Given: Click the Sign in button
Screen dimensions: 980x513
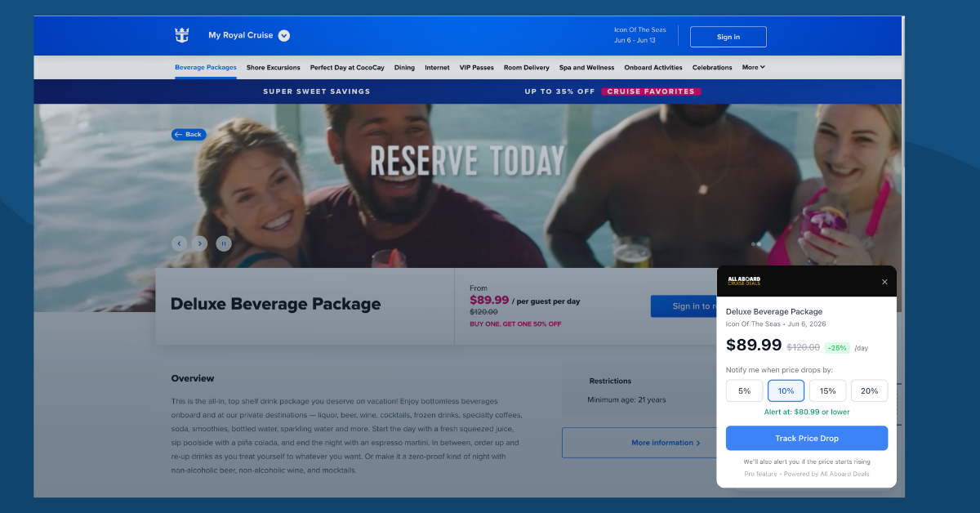Looking at the screenshot, I should (728, 36).
